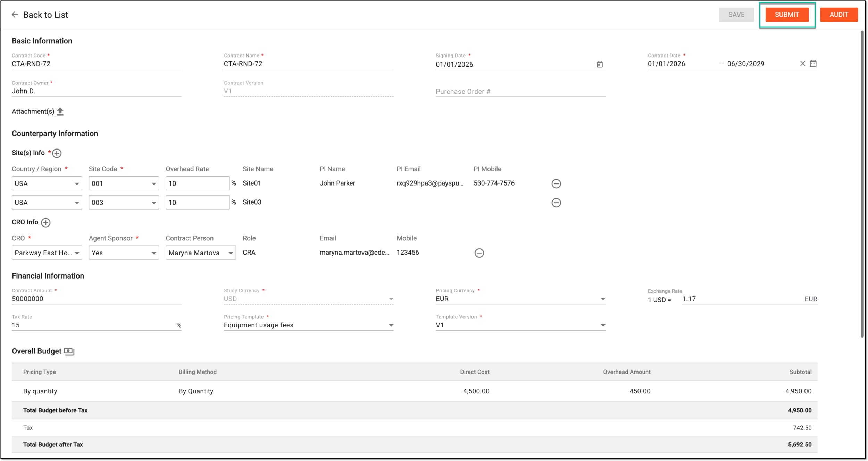Edit the Contract Code field
868x461 pixels.
coord(97,64)
